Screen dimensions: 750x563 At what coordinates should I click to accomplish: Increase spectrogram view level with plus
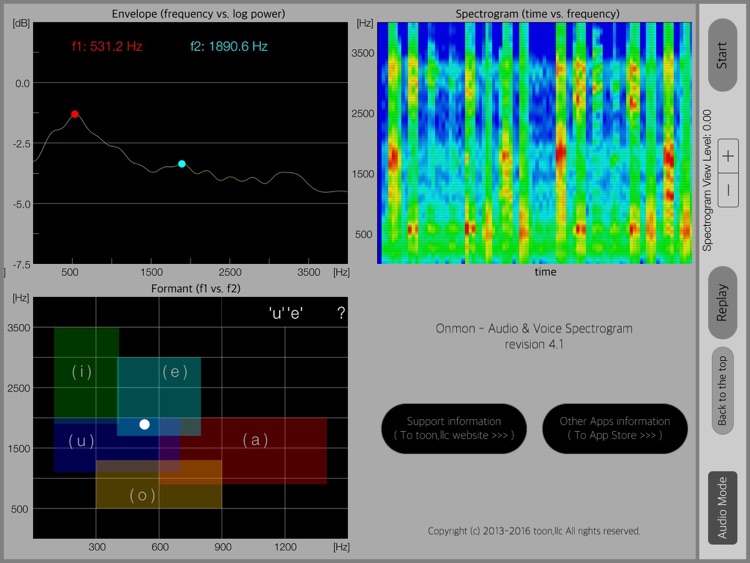(728, 156)
